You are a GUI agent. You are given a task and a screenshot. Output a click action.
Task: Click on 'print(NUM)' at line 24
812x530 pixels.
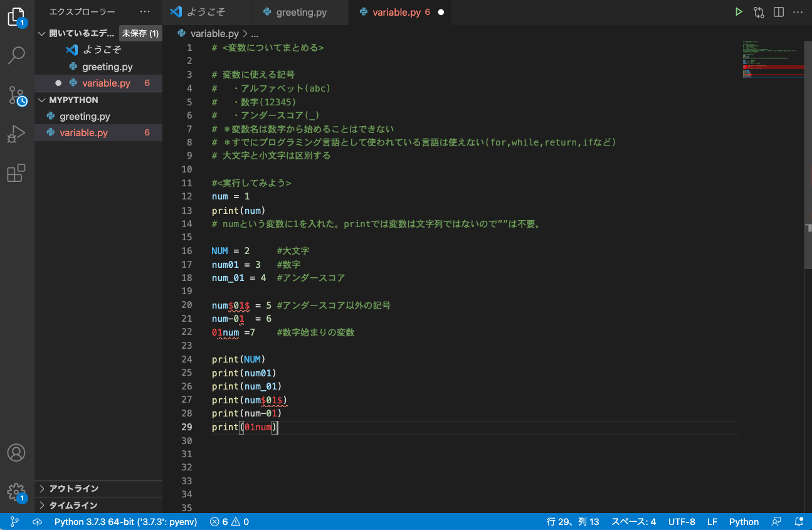[x=239, y=360]
